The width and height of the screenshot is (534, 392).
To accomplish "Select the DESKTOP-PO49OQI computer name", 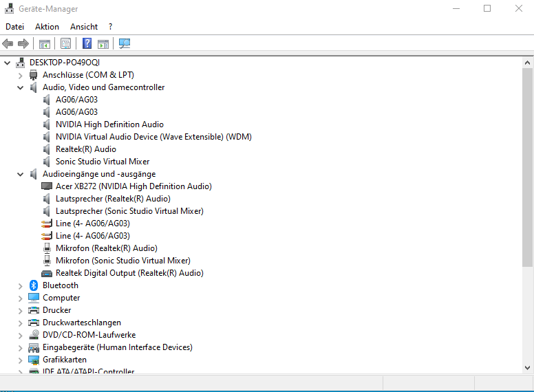I will click(65, 63).
